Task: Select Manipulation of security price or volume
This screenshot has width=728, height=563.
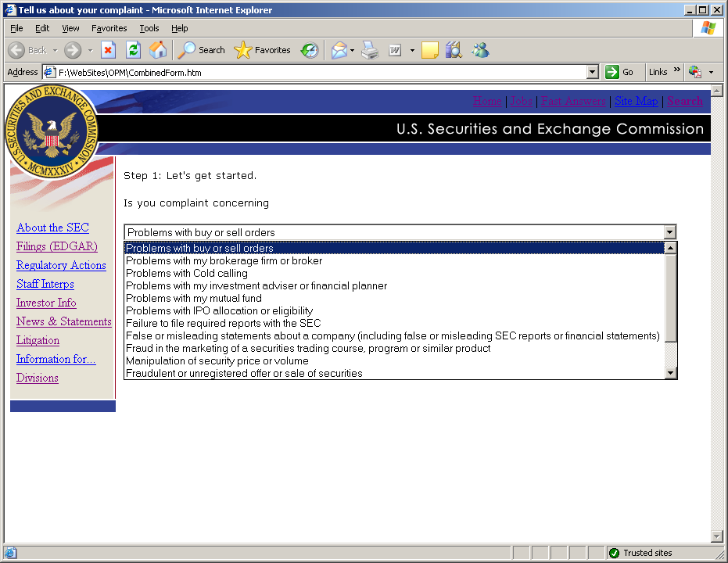Action: 395,361
